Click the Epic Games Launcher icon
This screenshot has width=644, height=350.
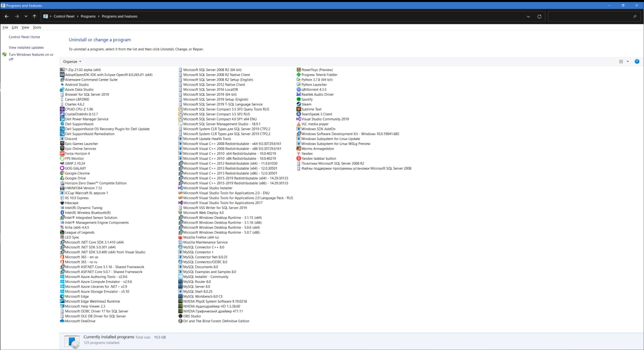tap(62, 144)
